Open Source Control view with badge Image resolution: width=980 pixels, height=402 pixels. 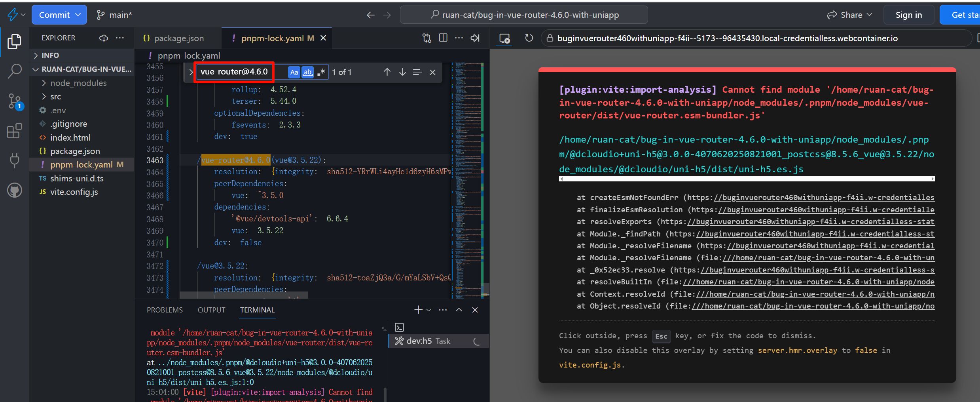(15, 101)
